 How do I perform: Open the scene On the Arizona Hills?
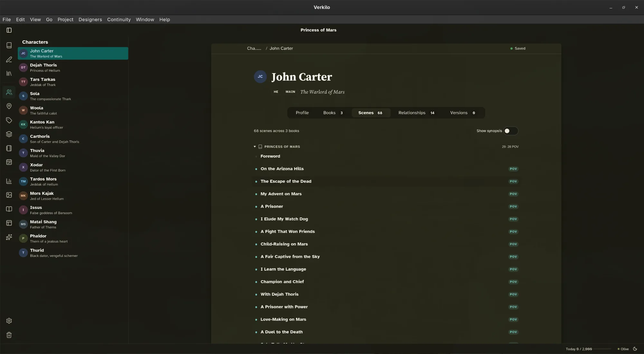click(x=386, y=169)
